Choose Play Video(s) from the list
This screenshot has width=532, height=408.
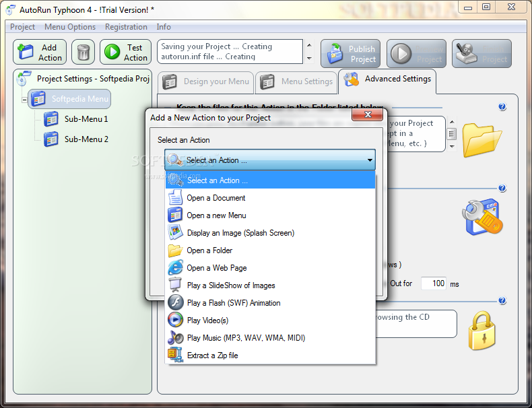click(271, 320)
